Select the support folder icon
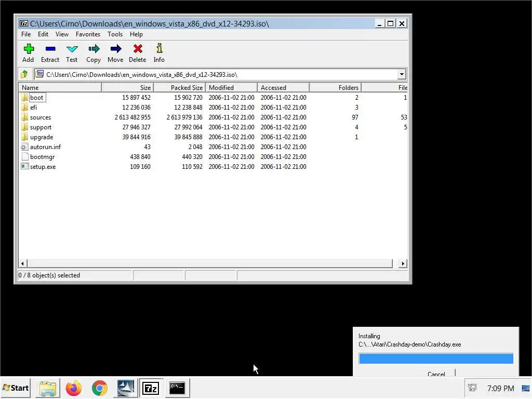 click(24, 127)
